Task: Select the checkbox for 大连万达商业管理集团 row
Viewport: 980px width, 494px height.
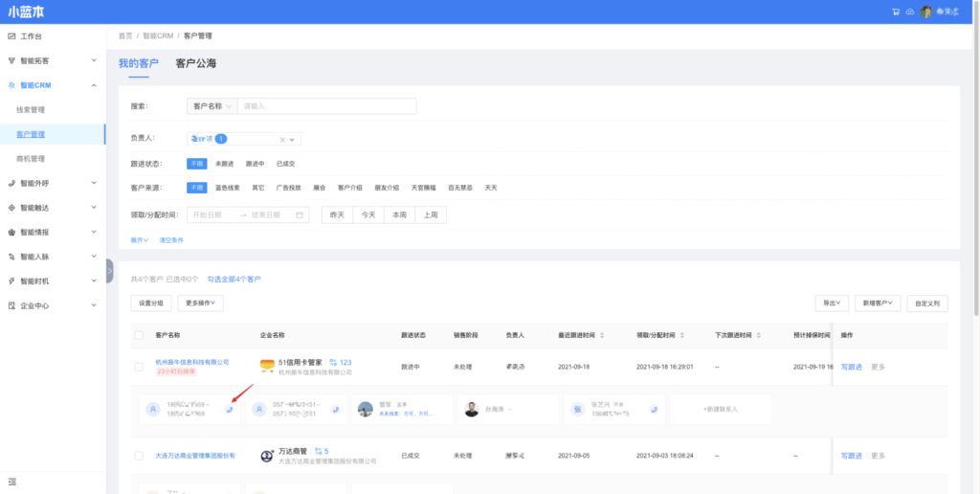Action: click(x=139, y=456)
